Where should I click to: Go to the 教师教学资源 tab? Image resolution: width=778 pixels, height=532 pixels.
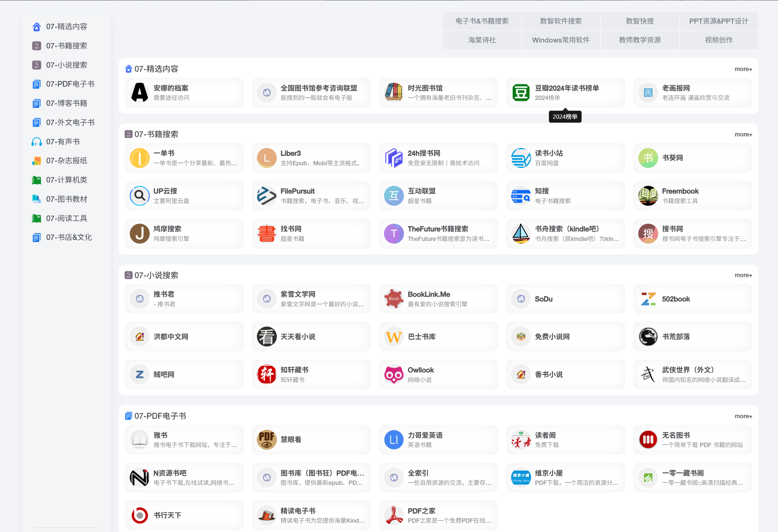tap(640, 40)
